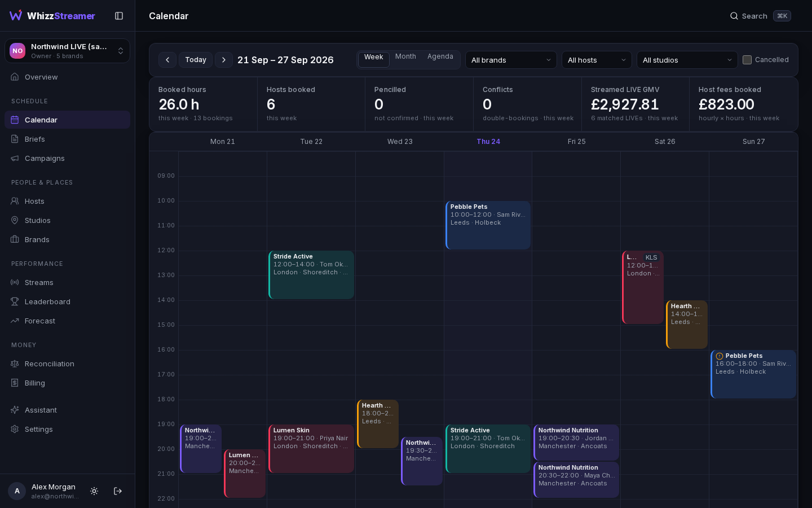Viewport: 812px width, 508px height.
Task: Click the Hosts booked 6 stat
Action: coord(311,104)
